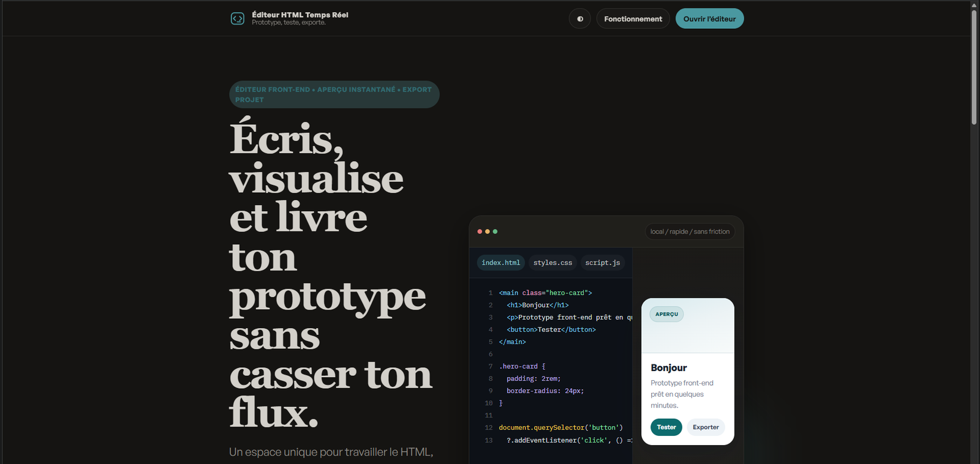Image resolution: width=980 pixels, height=464 pixels.
Task: Click the 'Prototype, teste, exporte.' subtitle
Action: (x=288, y=23)
